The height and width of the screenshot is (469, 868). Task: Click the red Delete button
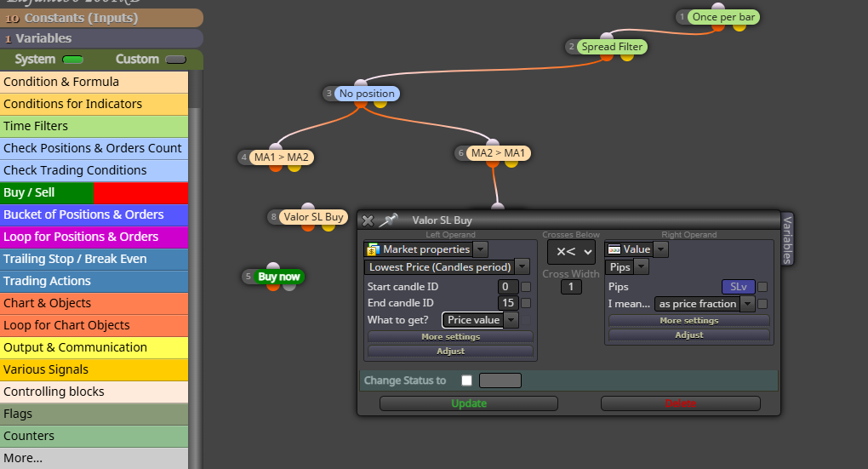pos(680,403)
